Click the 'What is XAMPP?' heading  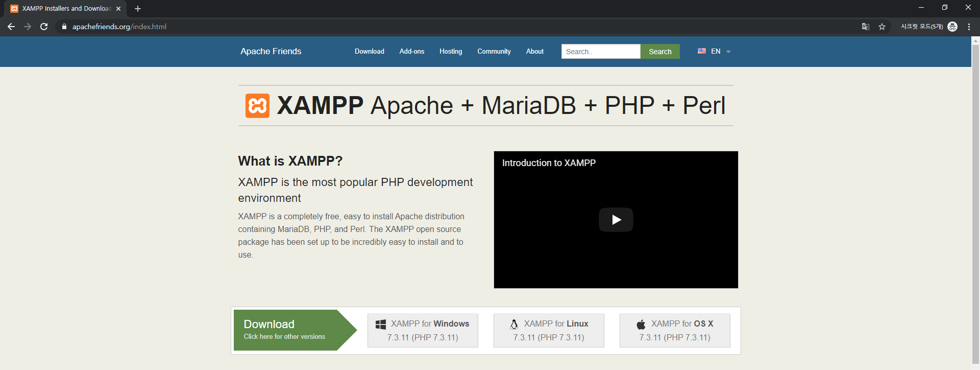(x=290, y=161)
